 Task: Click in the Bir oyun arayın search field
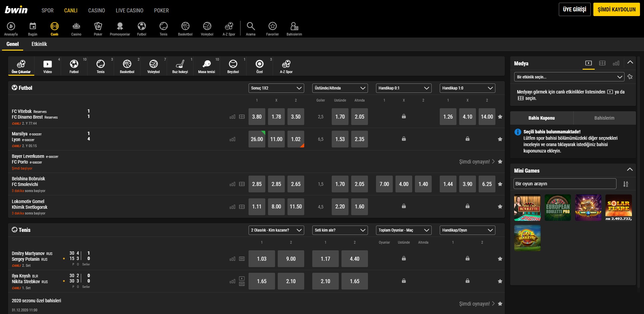tap(565, 184)
